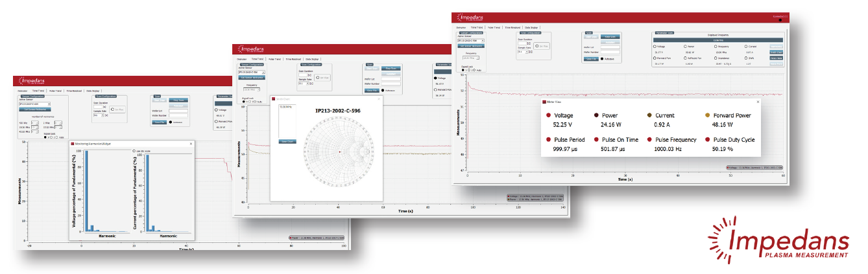Select Reflected Pwr radio in right window
The image size is (868, 274).
(685, 58)
